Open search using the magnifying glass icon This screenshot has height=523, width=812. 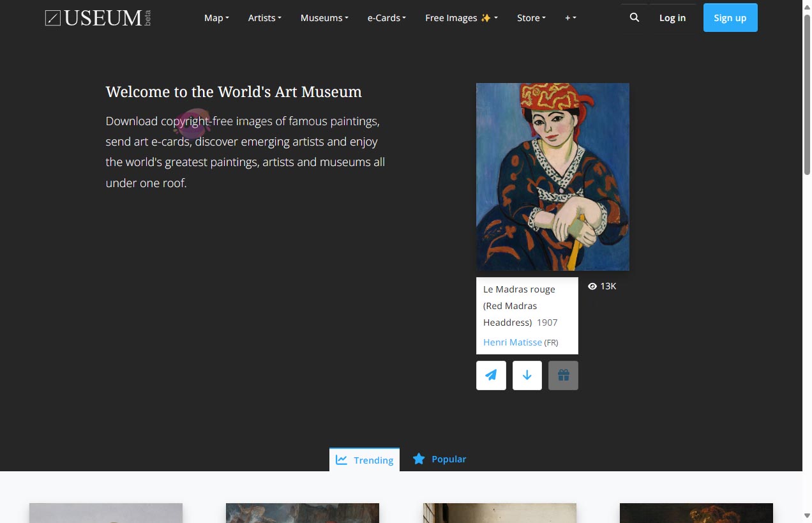[x=633, y=17]
